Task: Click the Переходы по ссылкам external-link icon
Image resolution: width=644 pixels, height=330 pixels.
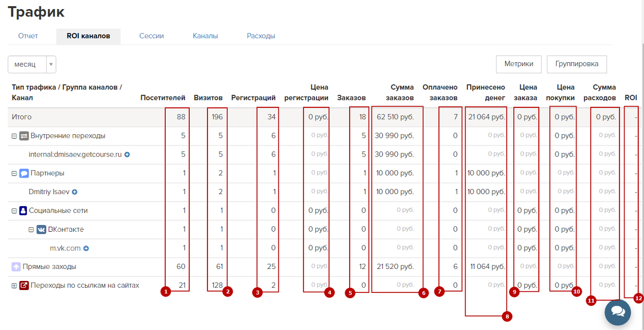Action: (24, 285)
